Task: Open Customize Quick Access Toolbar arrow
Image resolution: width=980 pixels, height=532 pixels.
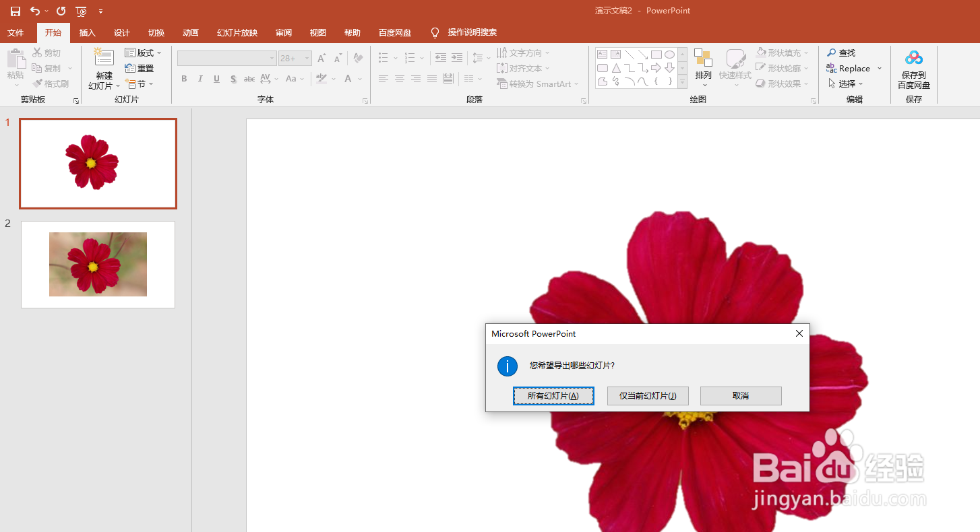Action: click(100, 11)
